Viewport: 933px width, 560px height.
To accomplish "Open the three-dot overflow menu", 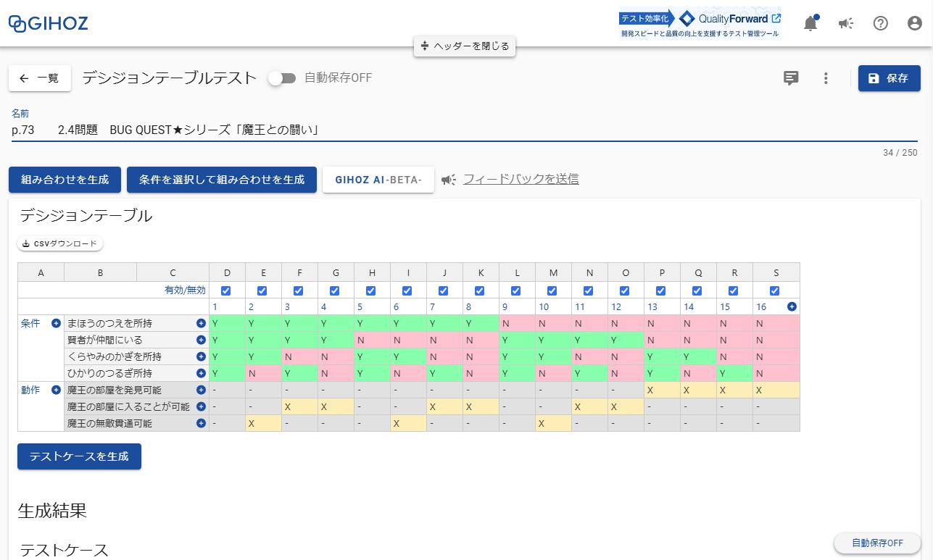I will click(826, 78).
